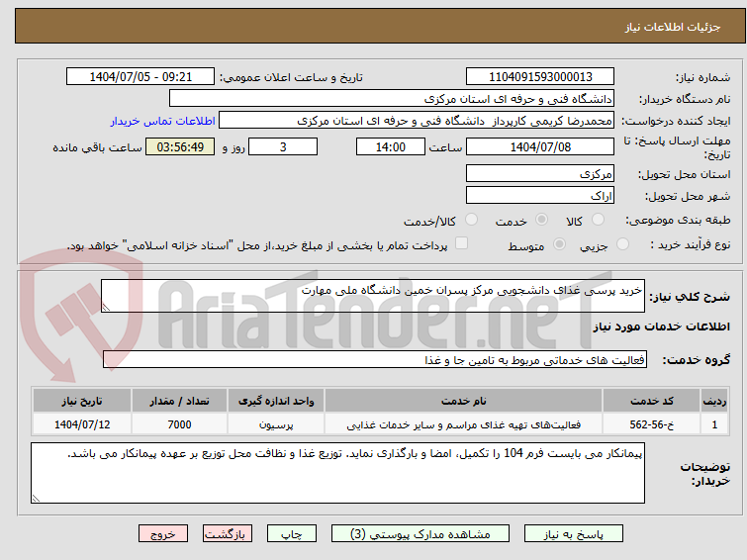Image resolution: width=747 pixels, height=560 pixels.
Task: Click the تعداد / مقدار column header
Action: (x=180, y=401)
